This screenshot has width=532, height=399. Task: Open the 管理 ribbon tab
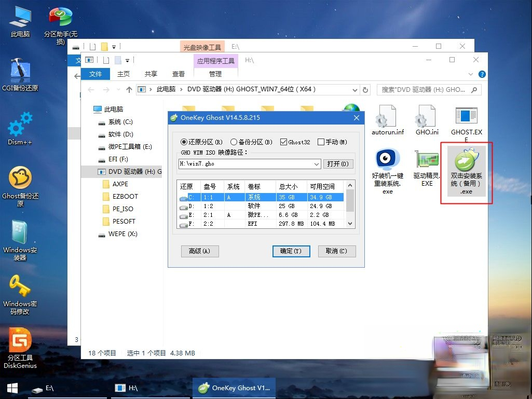point(215,74)
